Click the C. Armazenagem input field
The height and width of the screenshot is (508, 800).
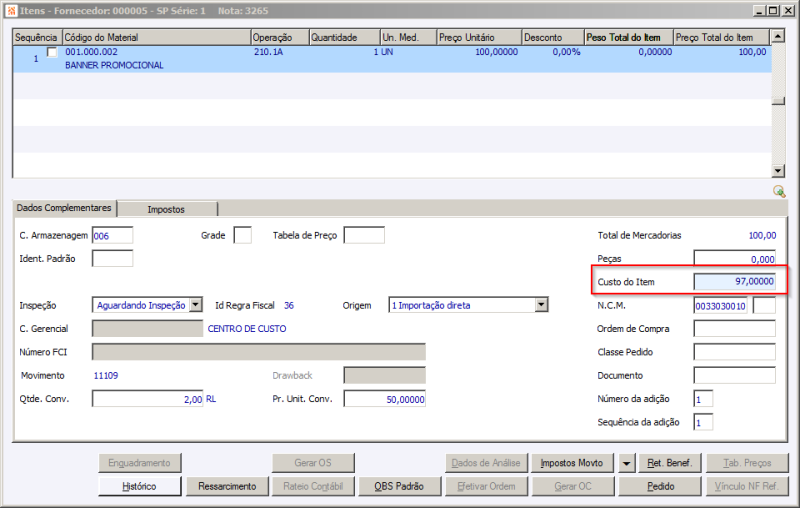pos(112,236)
